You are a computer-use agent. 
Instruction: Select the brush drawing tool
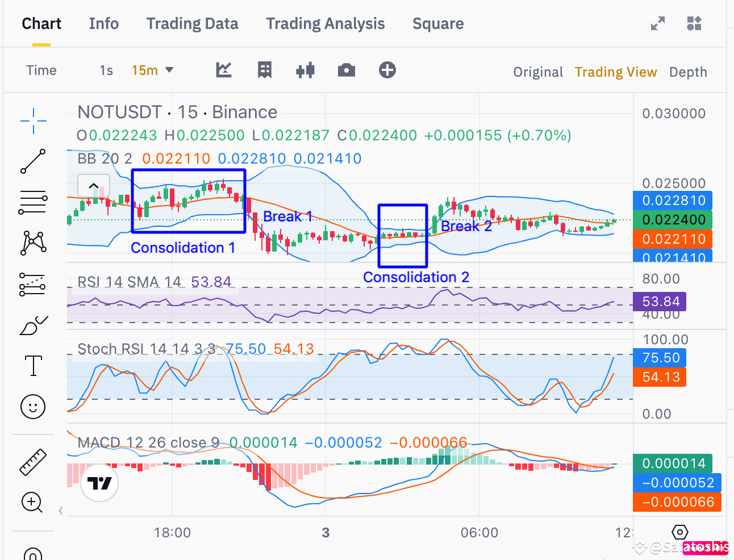point(32,325)
